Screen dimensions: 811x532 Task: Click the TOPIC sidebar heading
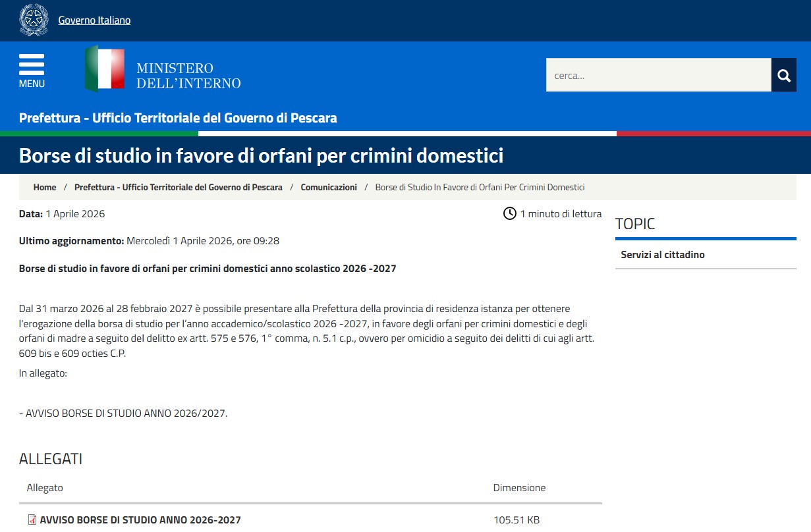[x=635, y=224]
